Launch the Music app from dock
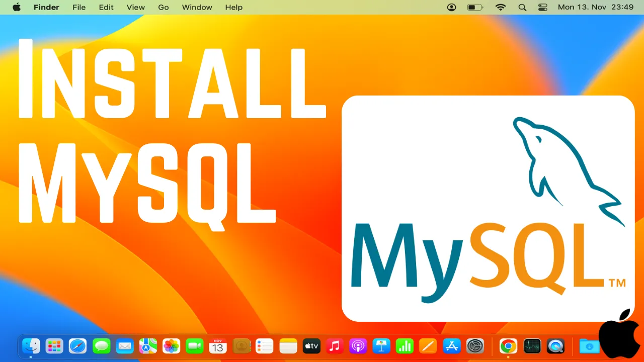 pos(334,346)
